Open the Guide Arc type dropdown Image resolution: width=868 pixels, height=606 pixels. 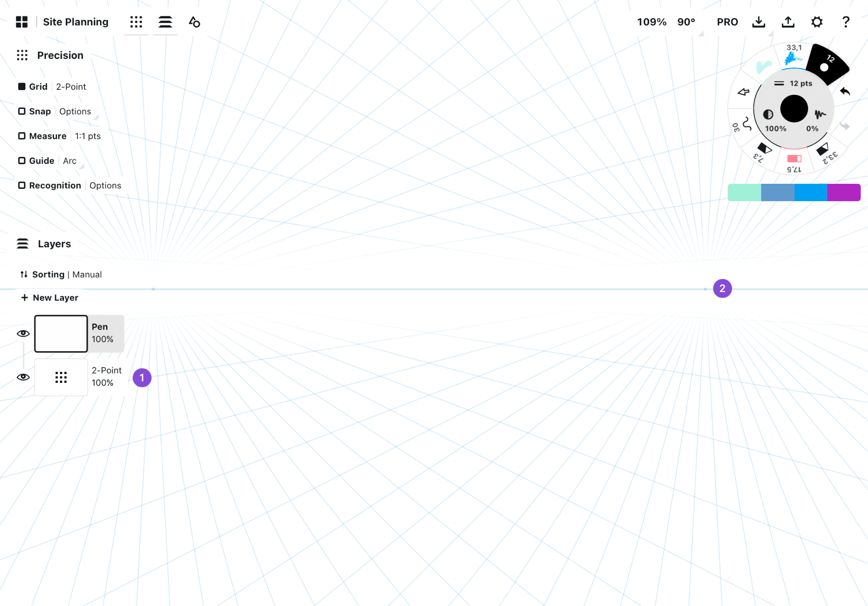[70, 161]
